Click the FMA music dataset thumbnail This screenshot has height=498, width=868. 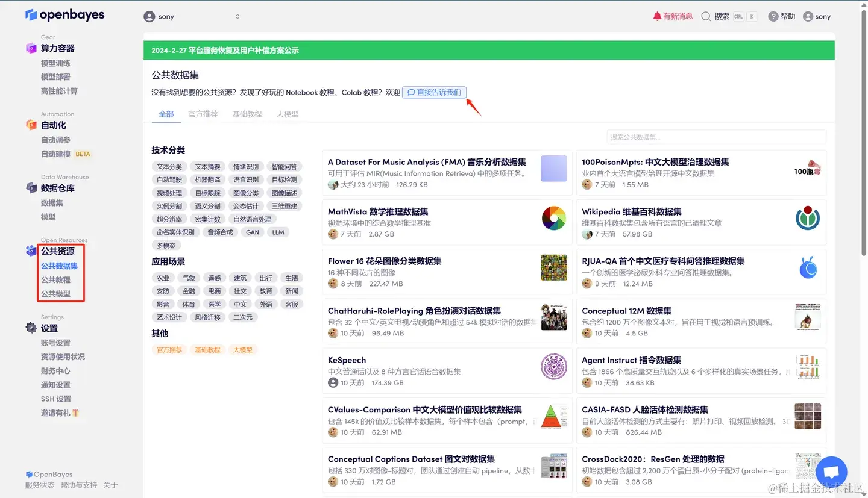[x=553, y=169]
